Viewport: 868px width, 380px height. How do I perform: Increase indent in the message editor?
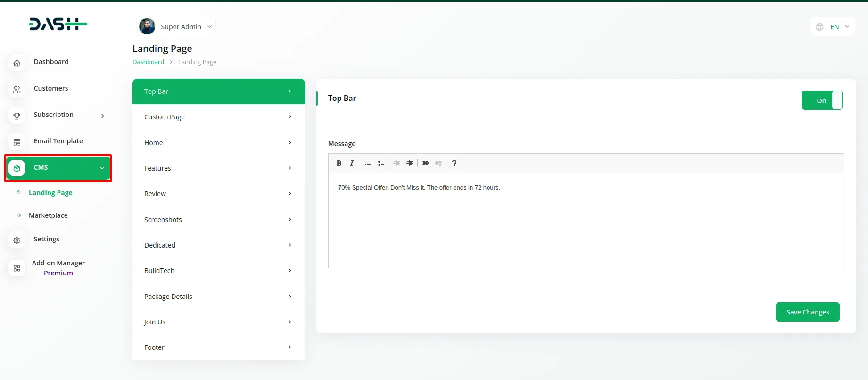[410, 163]
